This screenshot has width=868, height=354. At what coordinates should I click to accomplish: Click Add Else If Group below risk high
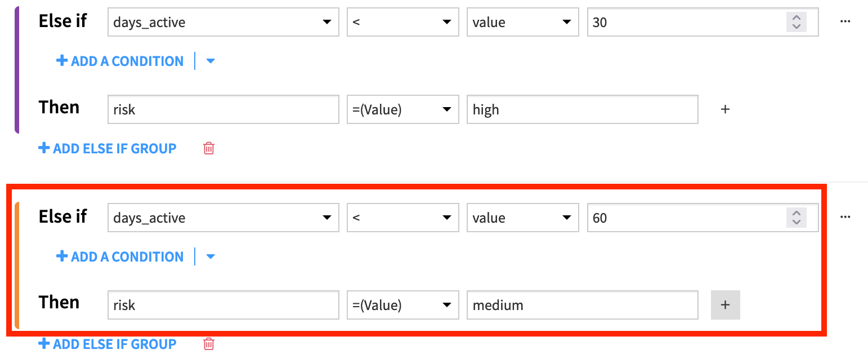(x=108, y=148)
